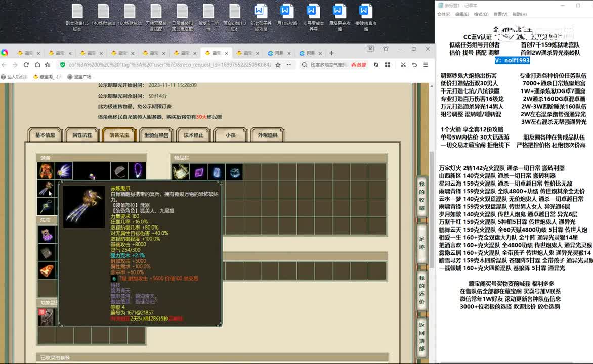Viewport: 593px width, 364px height.
Task: Open desktop document 新老孩子养成攻略
Action: pos(261,18)
